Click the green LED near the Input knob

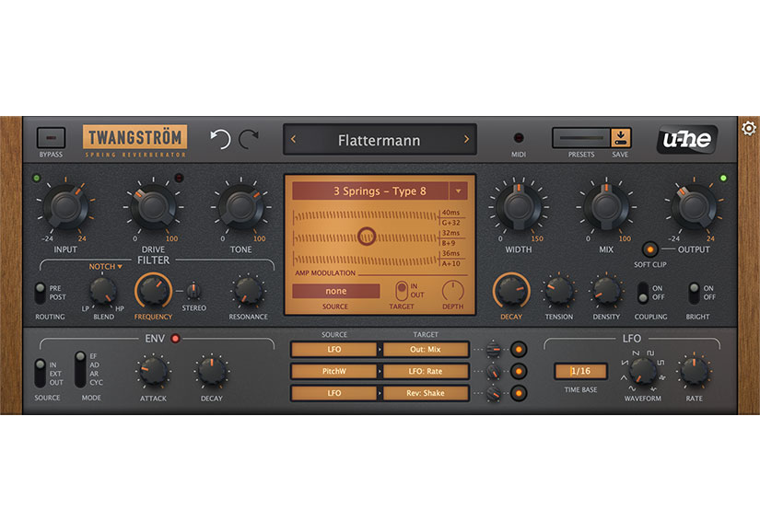36,179
